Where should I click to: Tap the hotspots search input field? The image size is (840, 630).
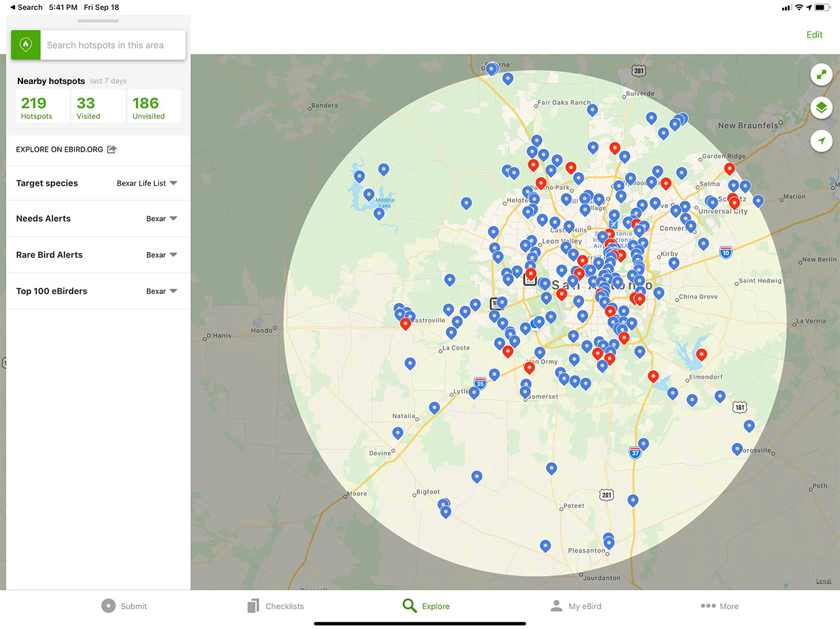[112, 45]
